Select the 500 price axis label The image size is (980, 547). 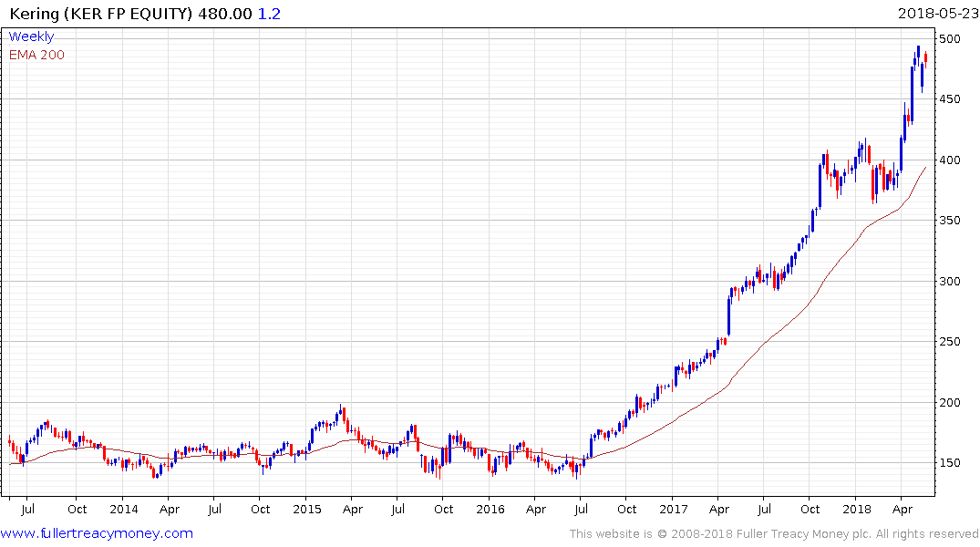[x=949, y=39]
